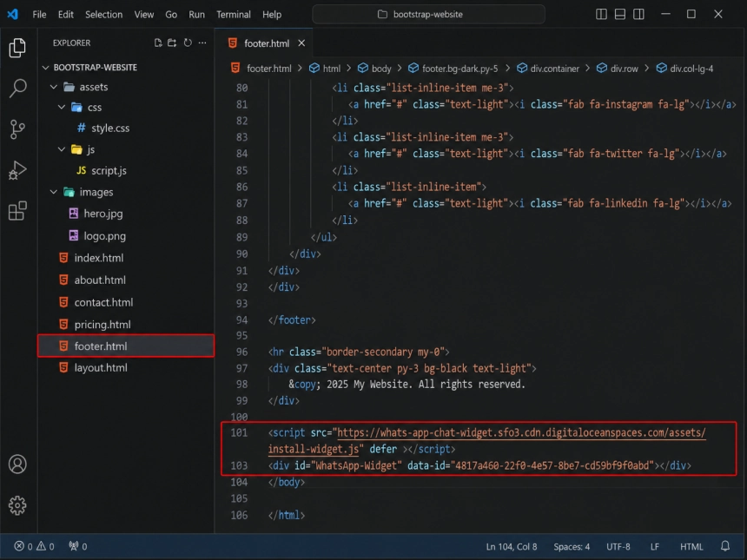Open the Go menu
747x560 pixels.
pos(171,14)
